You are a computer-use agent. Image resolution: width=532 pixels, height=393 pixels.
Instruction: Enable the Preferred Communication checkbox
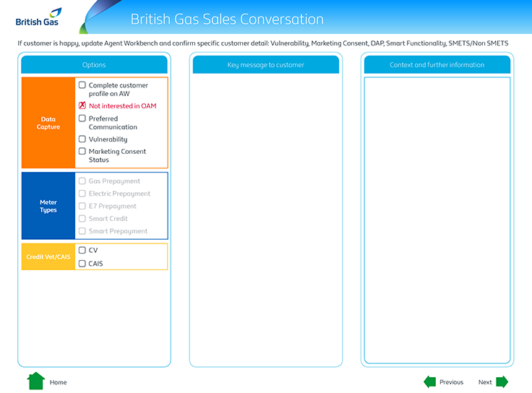pyautogui.click(x=82, y=118)
